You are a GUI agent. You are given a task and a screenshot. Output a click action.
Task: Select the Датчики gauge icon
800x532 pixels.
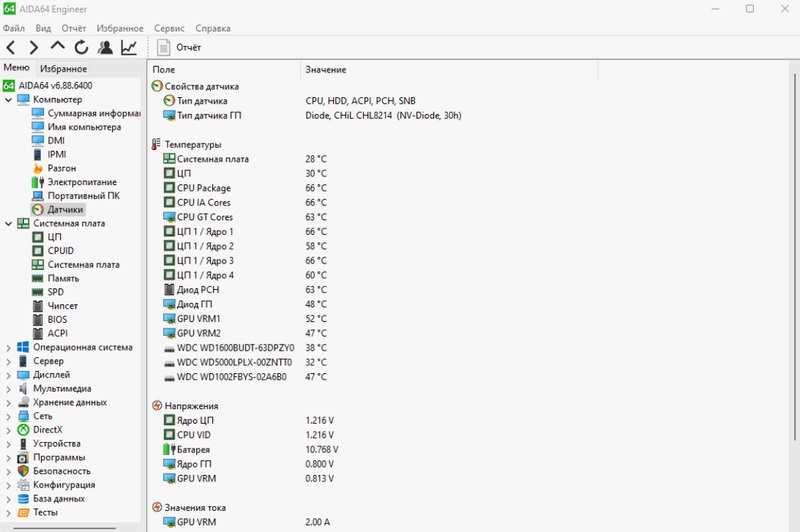point(38,210)
